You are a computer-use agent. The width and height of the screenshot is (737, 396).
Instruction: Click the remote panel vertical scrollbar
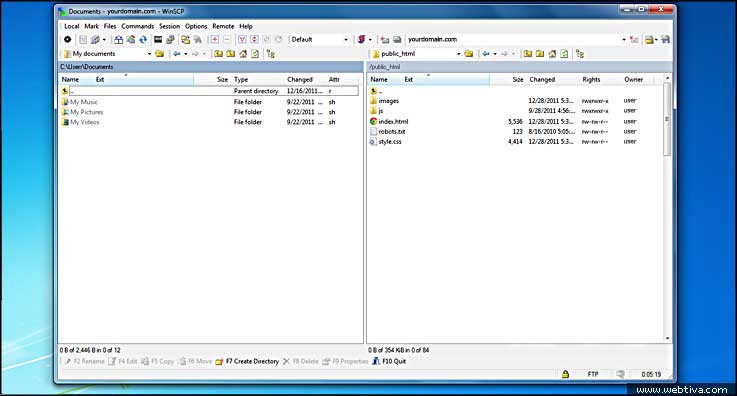667,119
